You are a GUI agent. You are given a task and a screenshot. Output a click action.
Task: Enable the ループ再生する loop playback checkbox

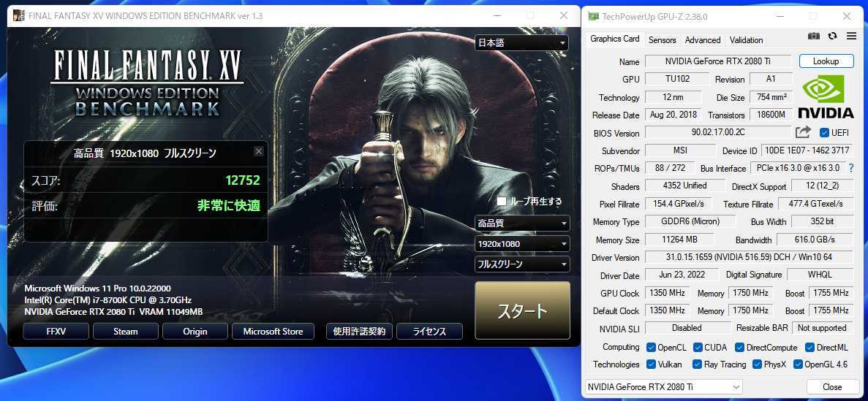(x=502, y=202)
